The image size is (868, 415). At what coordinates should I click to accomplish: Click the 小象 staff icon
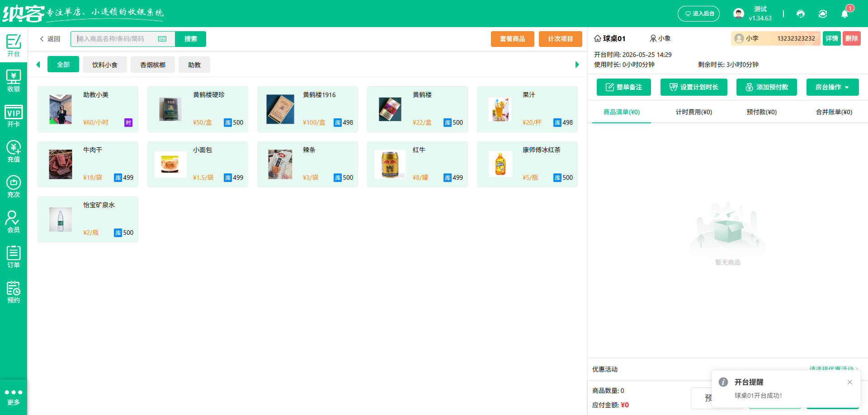click(653, 38)
